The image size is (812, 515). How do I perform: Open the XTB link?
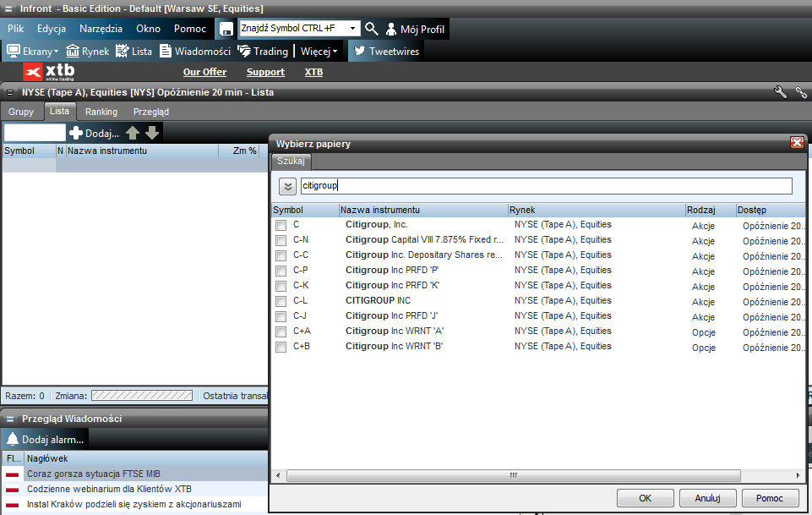pos(313,72)
